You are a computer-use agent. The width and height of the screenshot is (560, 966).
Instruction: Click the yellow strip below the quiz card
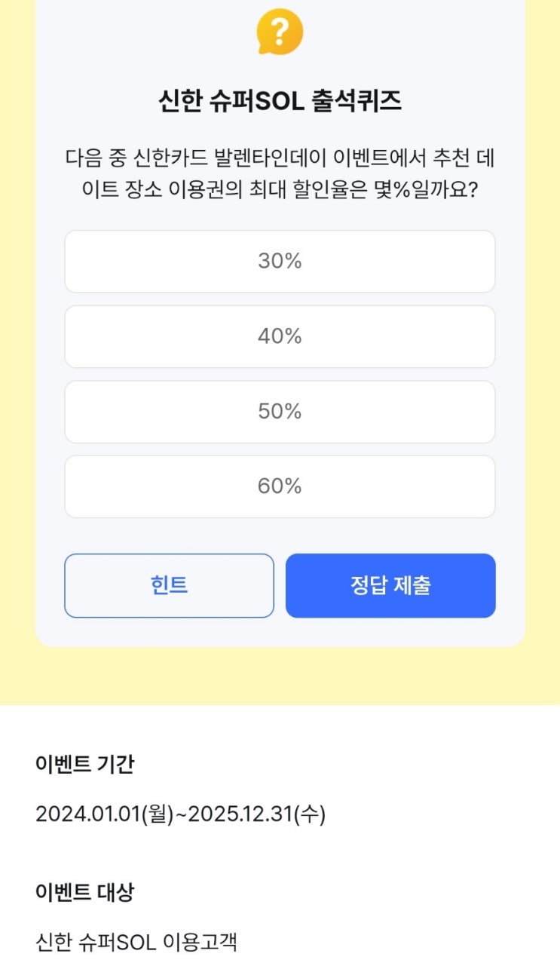(280, 676)
